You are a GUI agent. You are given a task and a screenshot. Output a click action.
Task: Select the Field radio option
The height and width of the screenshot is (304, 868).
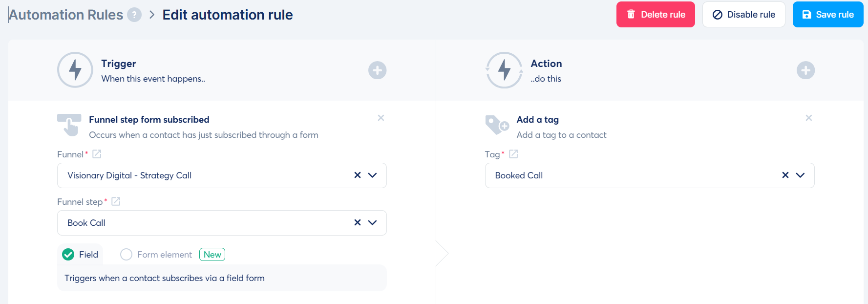pos(68,254)
